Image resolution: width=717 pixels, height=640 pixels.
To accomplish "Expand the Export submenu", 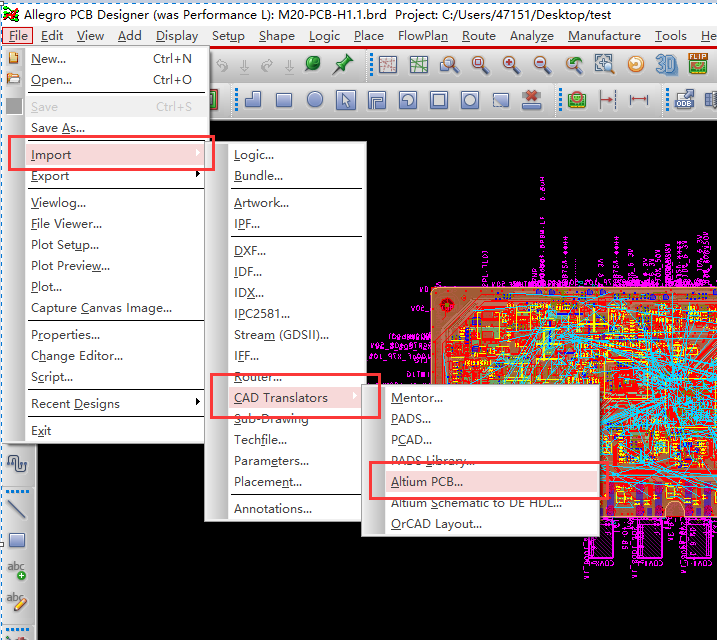I will (115, 176).
